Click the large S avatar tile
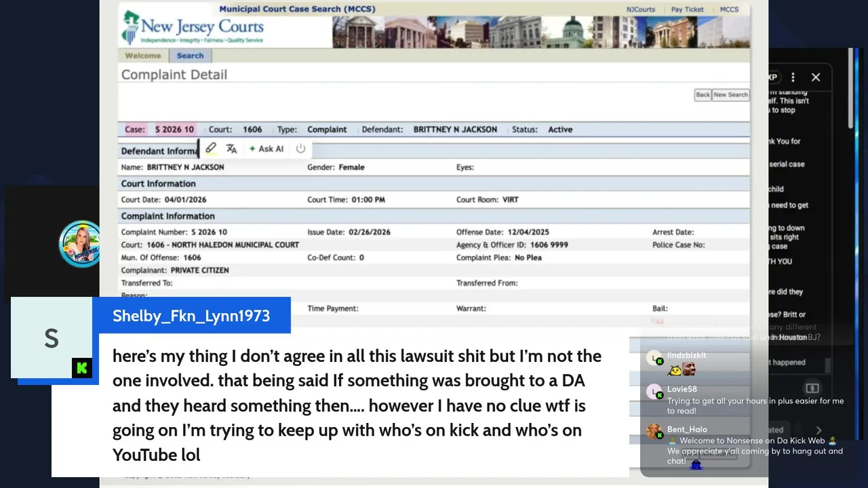 [52, 338]
